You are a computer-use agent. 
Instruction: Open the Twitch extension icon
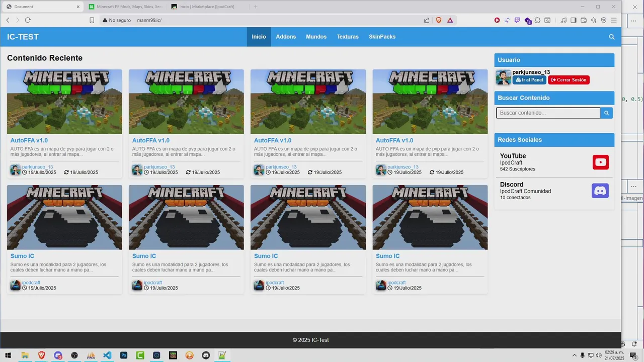[x=517, y=20]
